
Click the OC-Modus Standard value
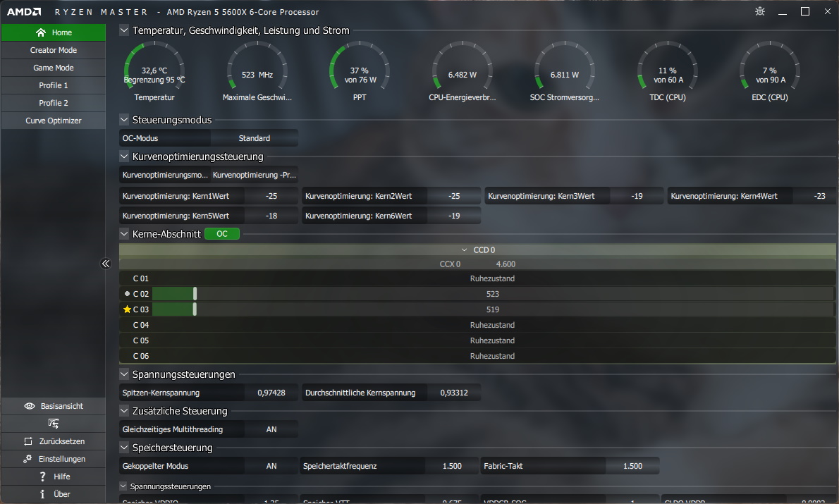[x=254, y=138]
